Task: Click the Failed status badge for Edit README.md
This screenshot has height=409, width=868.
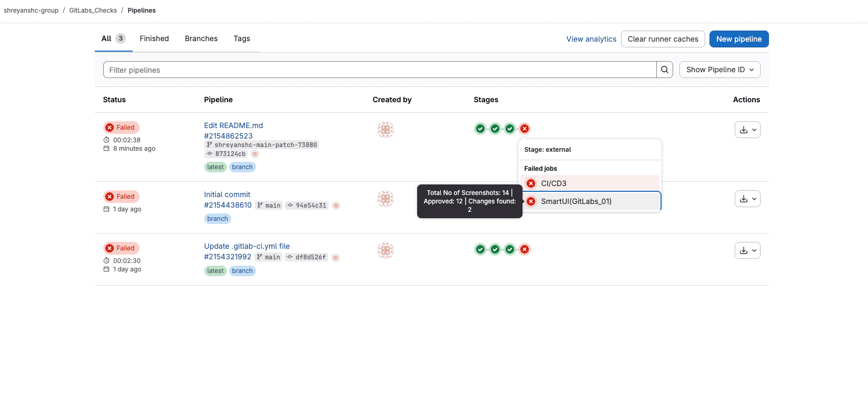Action: 122,128
